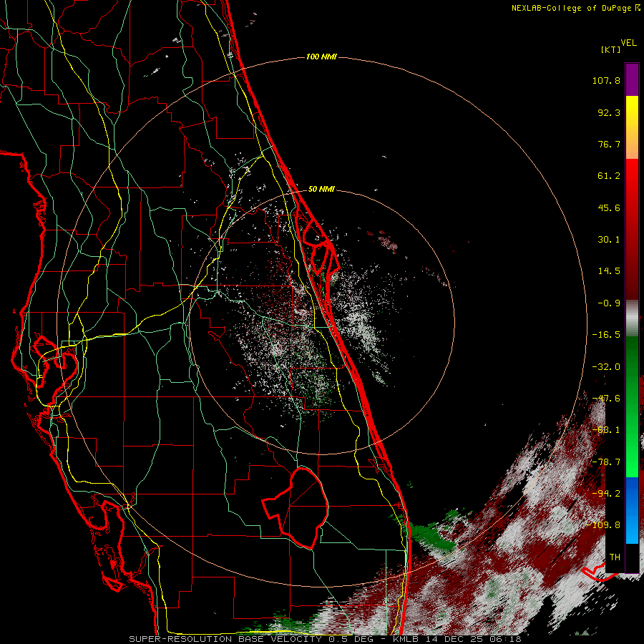Viewport: 644px width, 644px height.
Task: Click the 50 NMI range ring label
Action: (x=321, y=190)
